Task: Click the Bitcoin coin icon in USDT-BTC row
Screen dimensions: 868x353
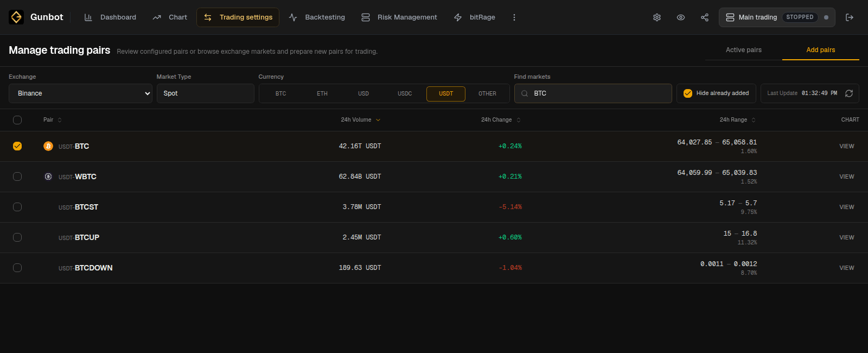Action: 48,146
